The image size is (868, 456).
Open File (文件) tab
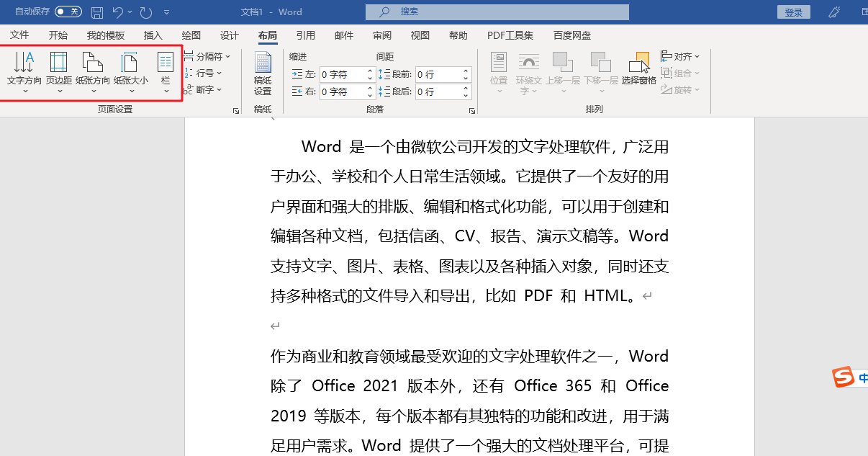tap(19, 35)
